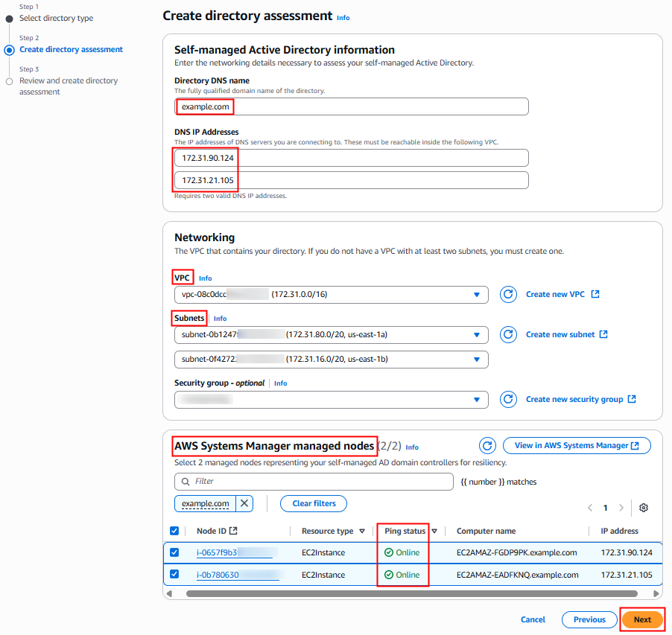
Task: Click the Computer name column header
Action: click(486, 531)
